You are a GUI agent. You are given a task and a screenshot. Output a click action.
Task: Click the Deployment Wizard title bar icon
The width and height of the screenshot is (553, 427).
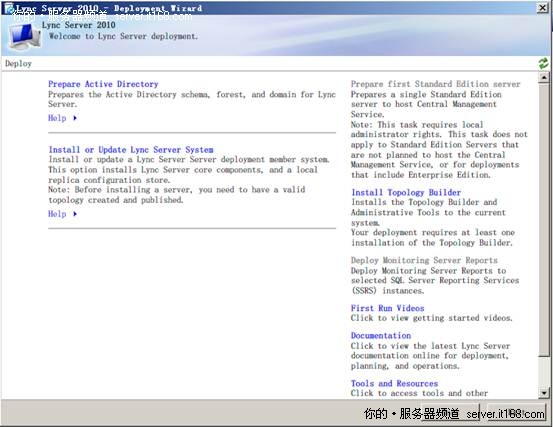click(x=9, y=8)
